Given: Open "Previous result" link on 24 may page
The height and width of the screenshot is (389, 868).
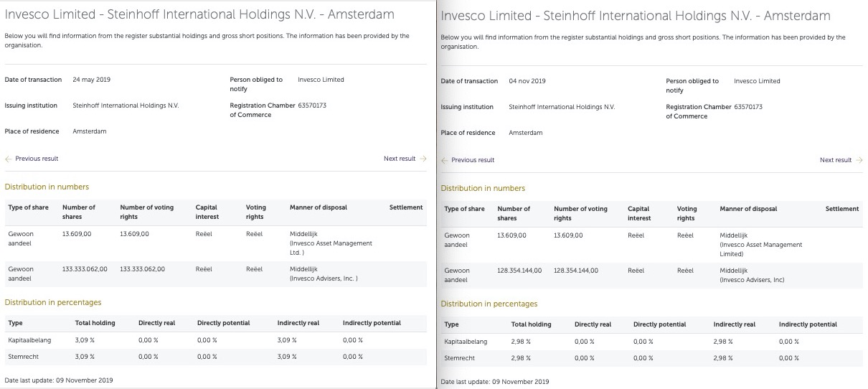Looking at the screenshot, I should pyautogui.click(x=37, y=159).
